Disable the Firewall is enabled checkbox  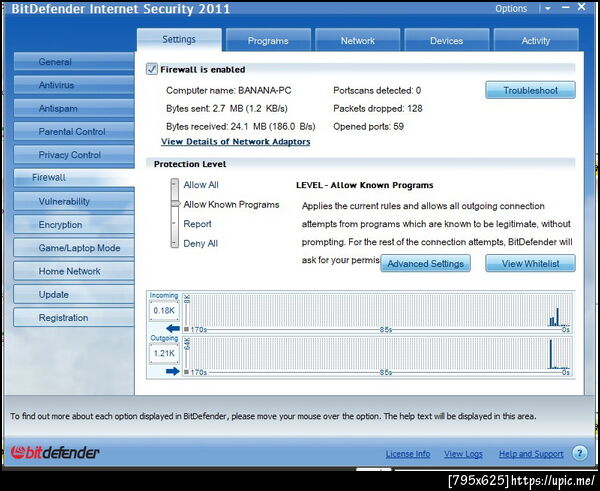152,69
